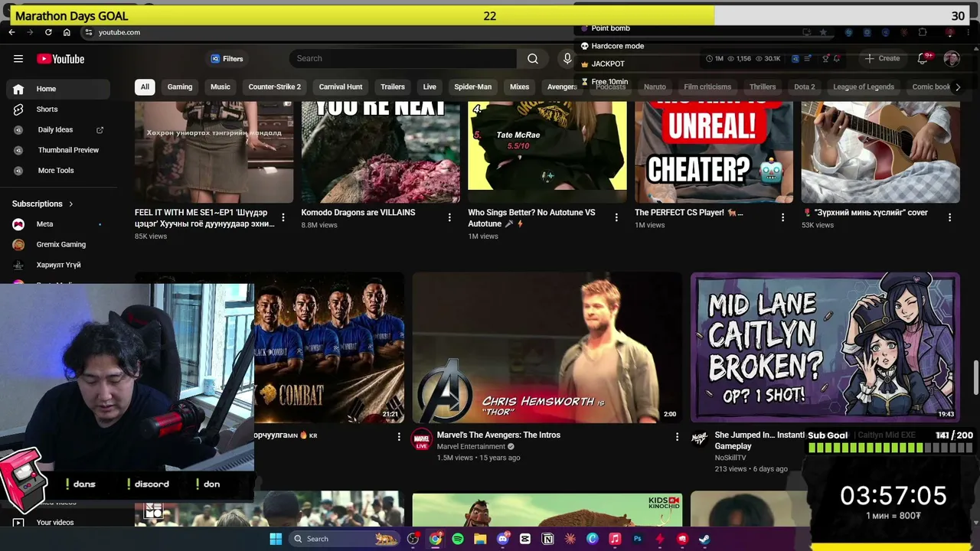Open Notion from the taskbar

pyautogui.click(x=547, y=539)
